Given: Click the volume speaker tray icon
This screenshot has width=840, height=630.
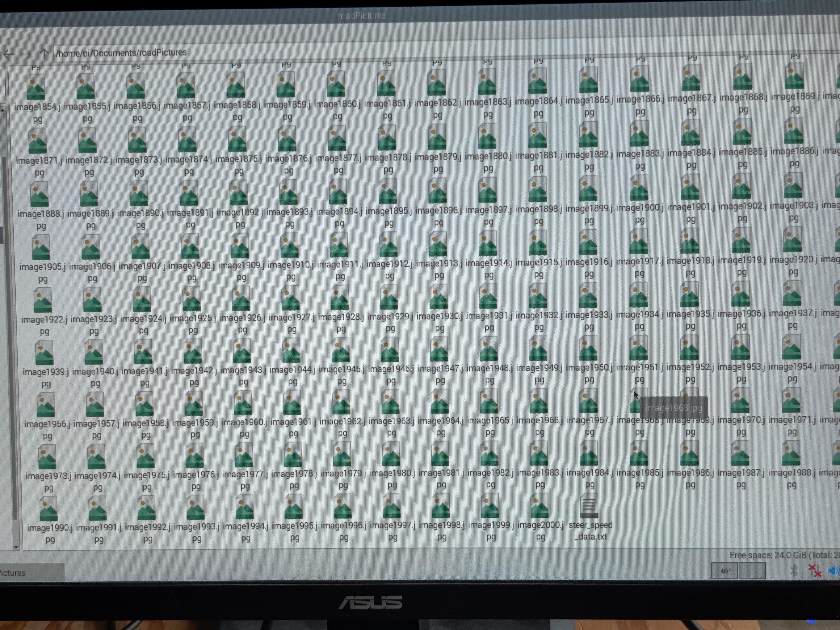Looking at the screenshot, I should click(833, 570).
